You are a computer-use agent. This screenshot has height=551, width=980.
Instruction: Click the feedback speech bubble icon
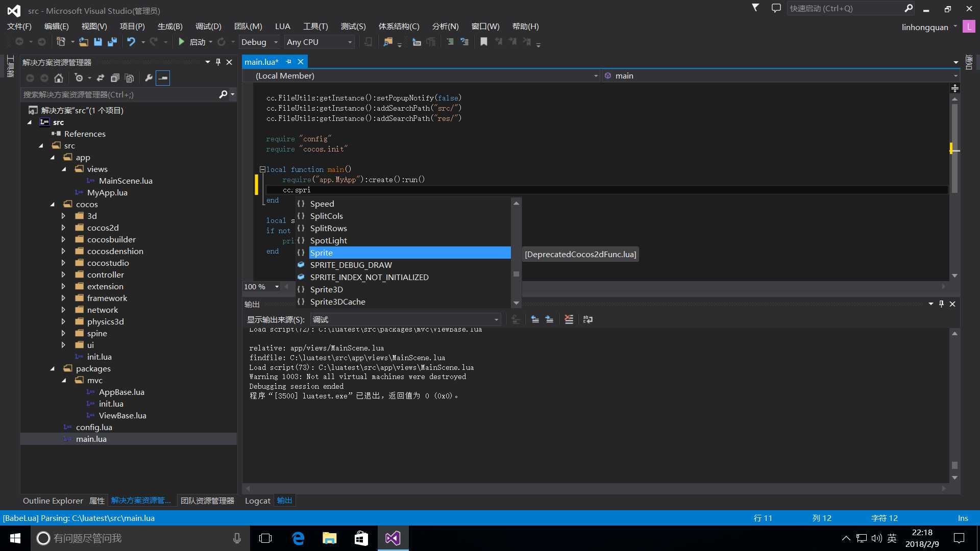pos(776,8)
